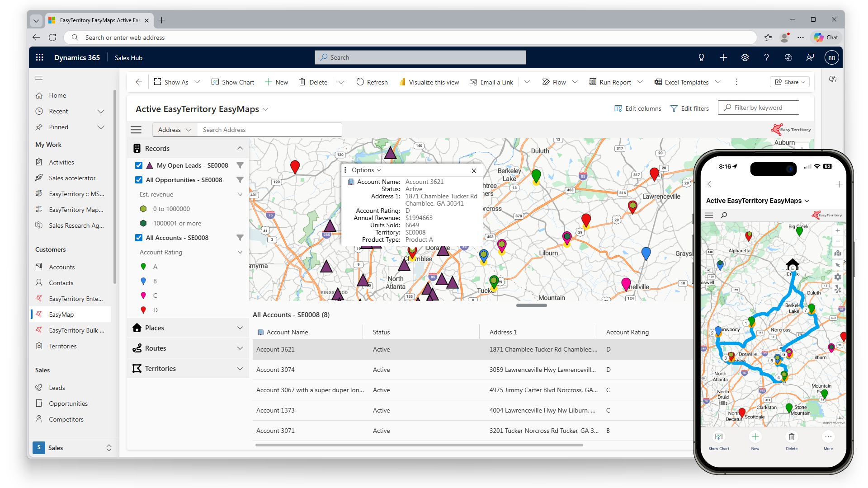Open the Dynamics 365 app launcher grid
868x488 pixels.
tap(40, 57)
